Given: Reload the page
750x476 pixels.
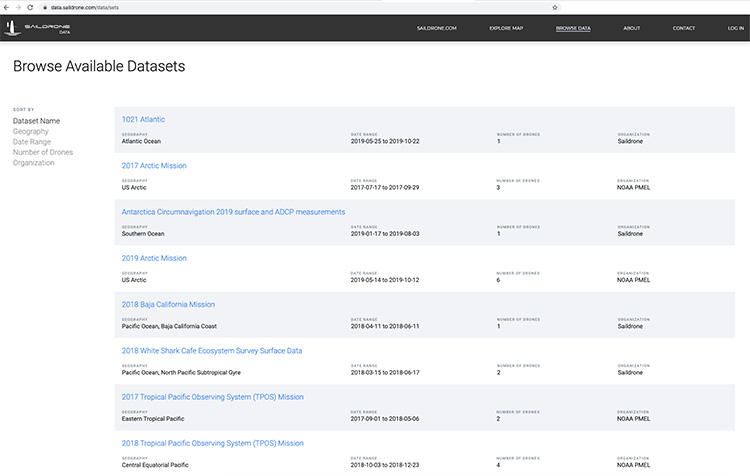Looking at the screenshot, I should [x=29, y=6].
